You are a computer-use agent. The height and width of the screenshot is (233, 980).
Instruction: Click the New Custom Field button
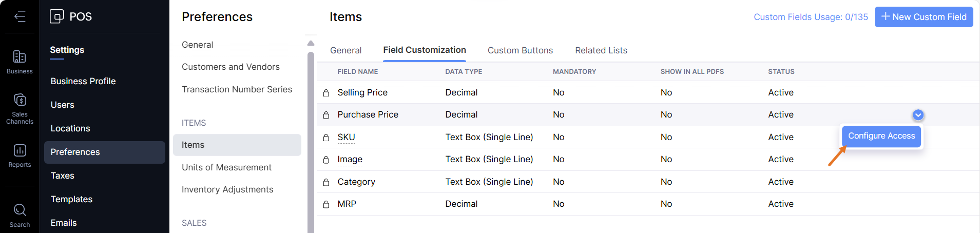pyautogui.click(x=924, y=17)
